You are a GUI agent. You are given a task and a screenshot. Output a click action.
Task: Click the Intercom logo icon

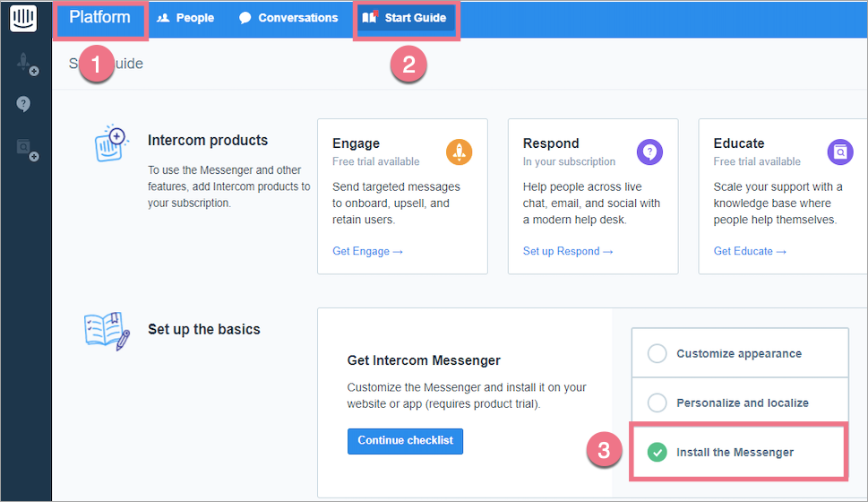(23, 19)
